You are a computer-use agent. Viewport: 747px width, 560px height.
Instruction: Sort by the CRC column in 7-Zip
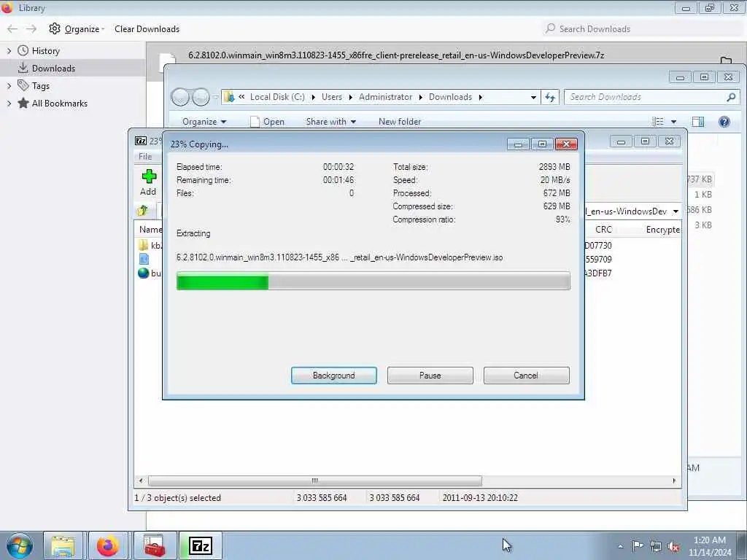[x=603, y=230]
